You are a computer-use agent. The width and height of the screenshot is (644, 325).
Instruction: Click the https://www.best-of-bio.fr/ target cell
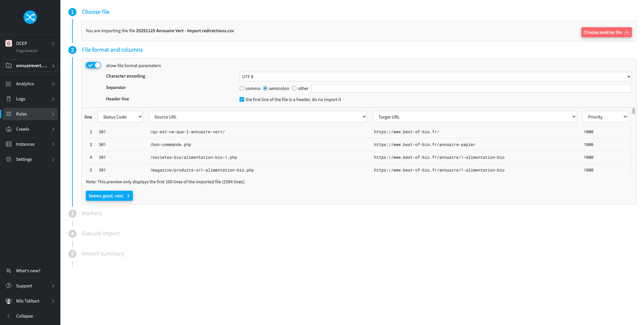(x=407, y=132)
